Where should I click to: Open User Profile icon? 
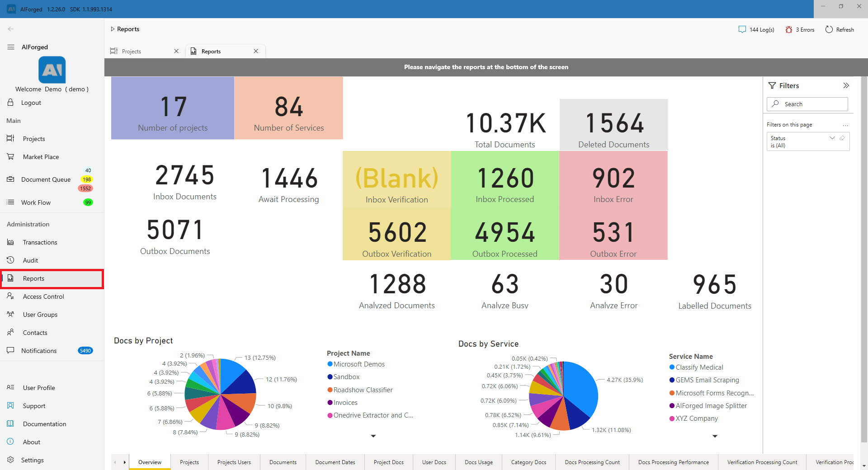[10, 387]
